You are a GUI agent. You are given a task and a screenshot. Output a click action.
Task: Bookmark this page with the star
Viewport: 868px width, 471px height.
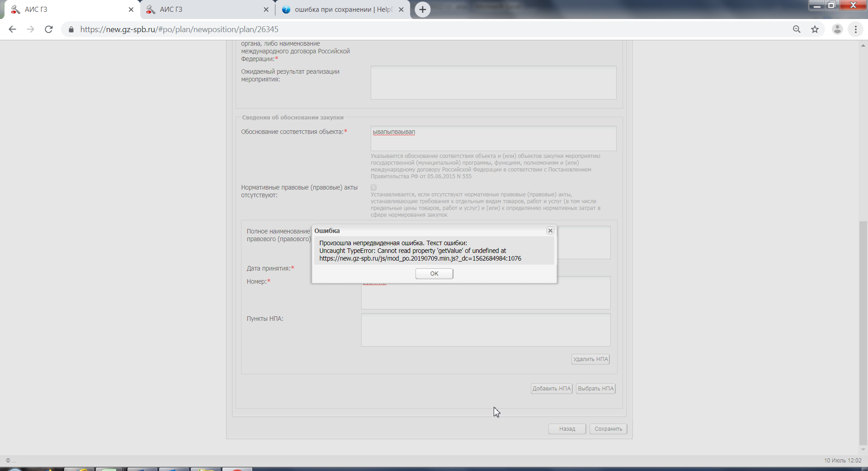815,29
